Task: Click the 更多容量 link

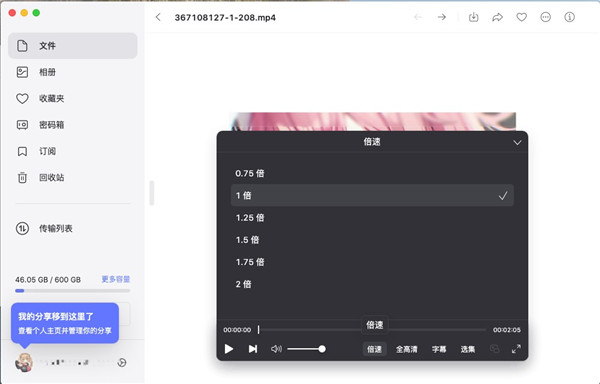Action: [x=116, y=279]
